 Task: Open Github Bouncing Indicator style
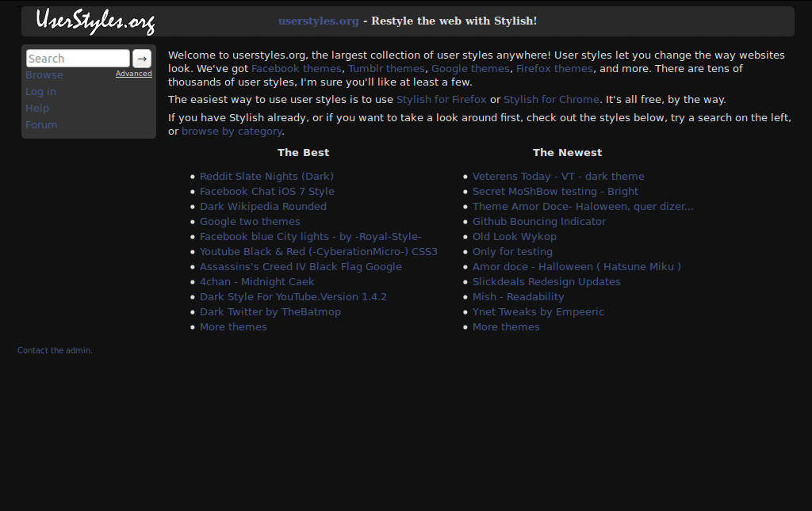point(539,221)
